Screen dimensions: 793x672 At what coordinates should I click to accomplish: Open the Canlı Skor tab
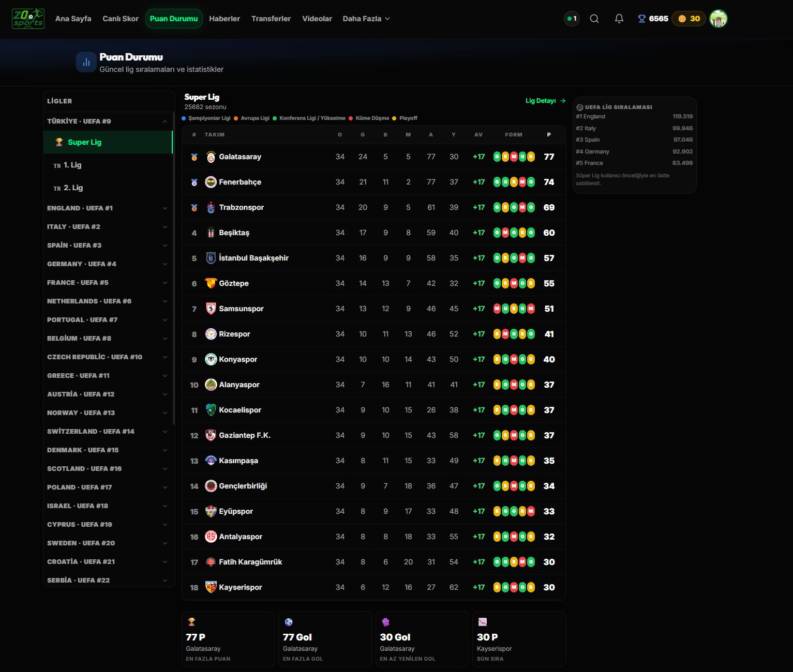click(121, 19)
